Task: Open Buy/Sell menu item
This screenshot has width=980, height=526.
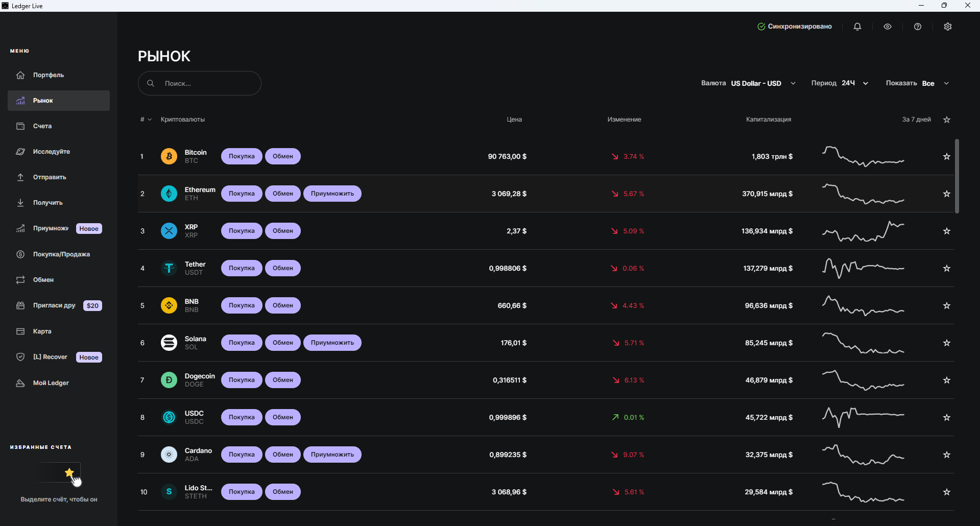Action: click(x=59, y=254)
